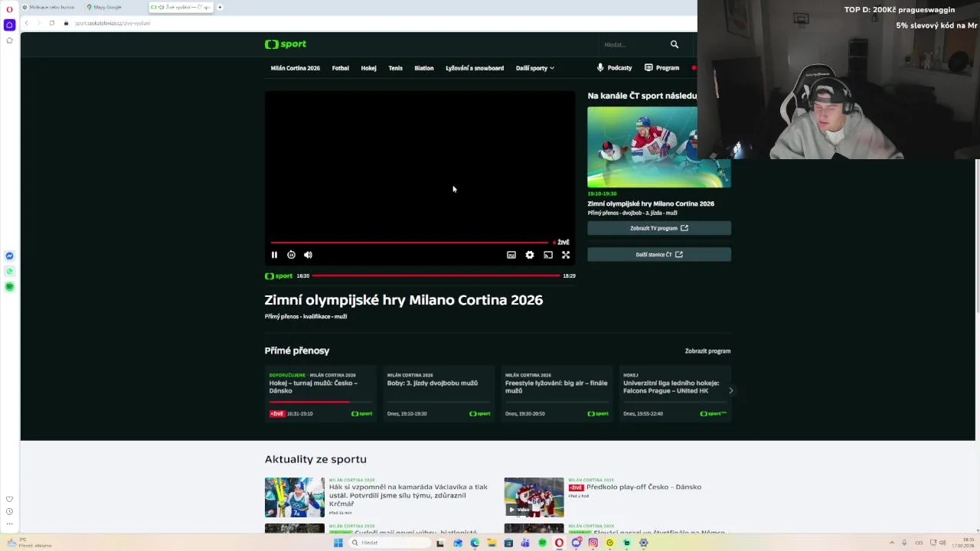
Task: Cast the video to another device
Action: tap(548, 255)
